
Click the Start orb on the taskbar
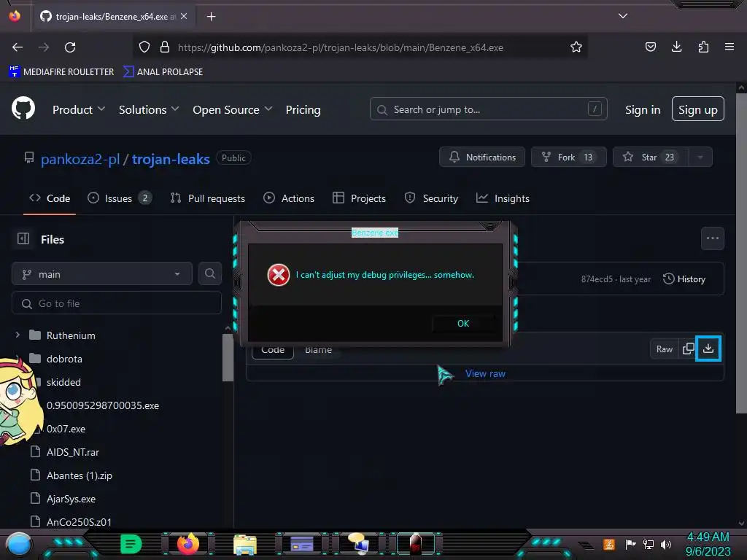click(19, 544)
